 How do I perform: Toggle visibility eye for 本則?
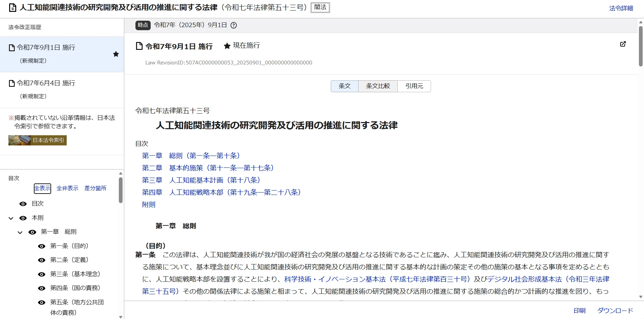tap(23, 218)
